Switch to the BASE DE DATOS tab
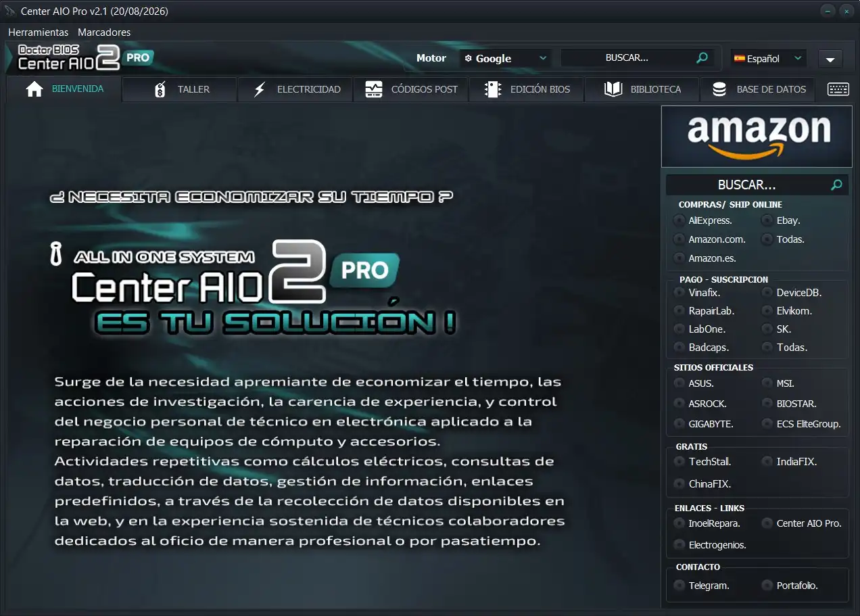 tap(758, 89)
